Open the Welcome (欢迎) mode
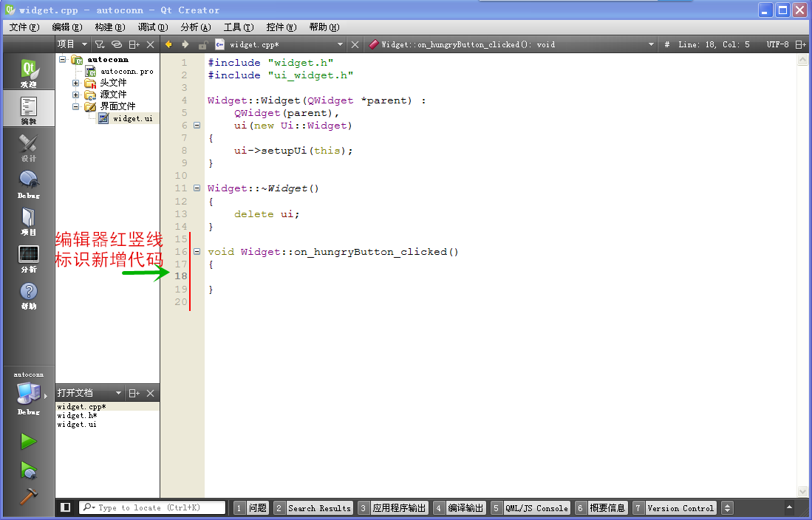The image size is (812, 520). (29, 72)
